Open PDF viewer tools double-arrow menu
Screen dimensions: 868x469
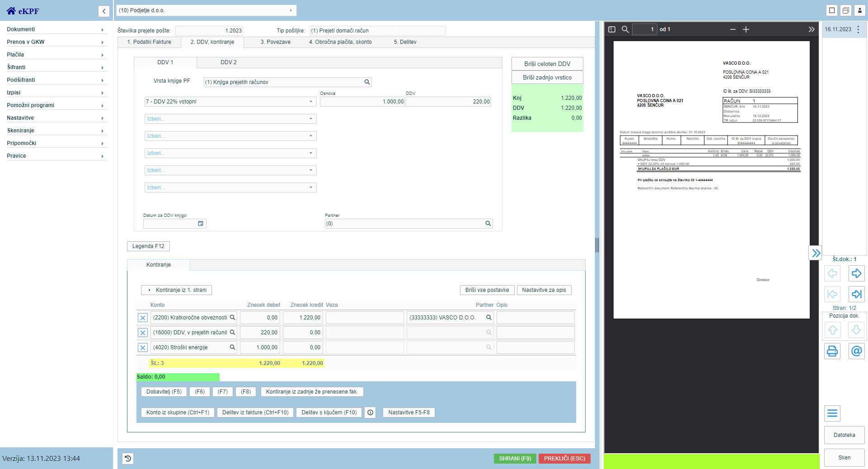pyautogui.click(x=812, y=29)
